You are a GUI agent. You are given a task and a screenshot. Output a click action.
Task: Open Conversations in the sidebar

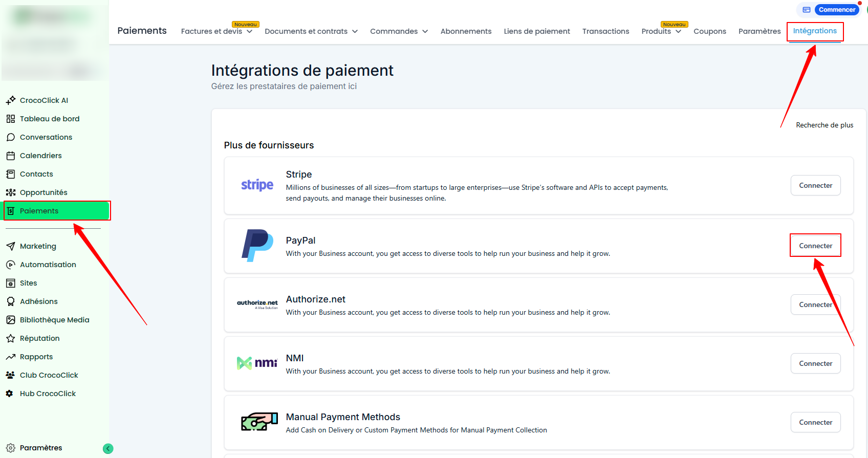[x=46, y=137]
